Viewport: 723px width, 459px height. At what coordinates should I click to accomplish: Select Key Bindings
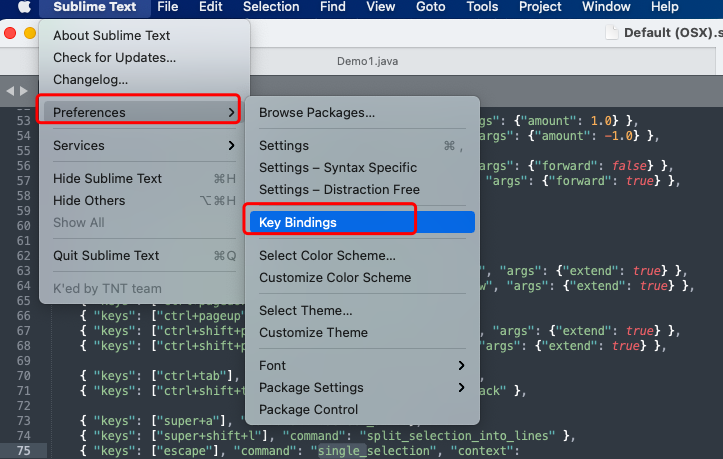tap(362, 222)
